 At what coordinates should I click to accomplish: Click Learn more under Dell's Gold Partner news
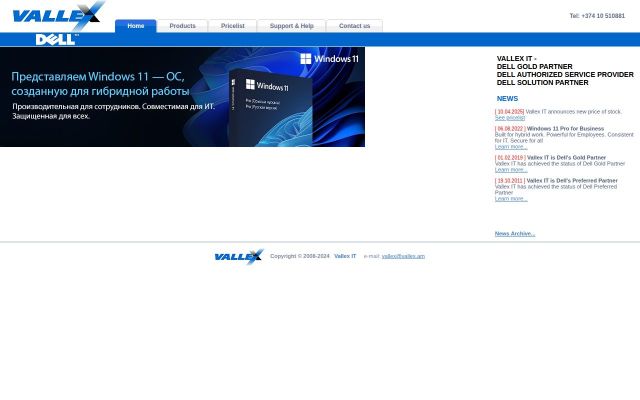[511, 170]
